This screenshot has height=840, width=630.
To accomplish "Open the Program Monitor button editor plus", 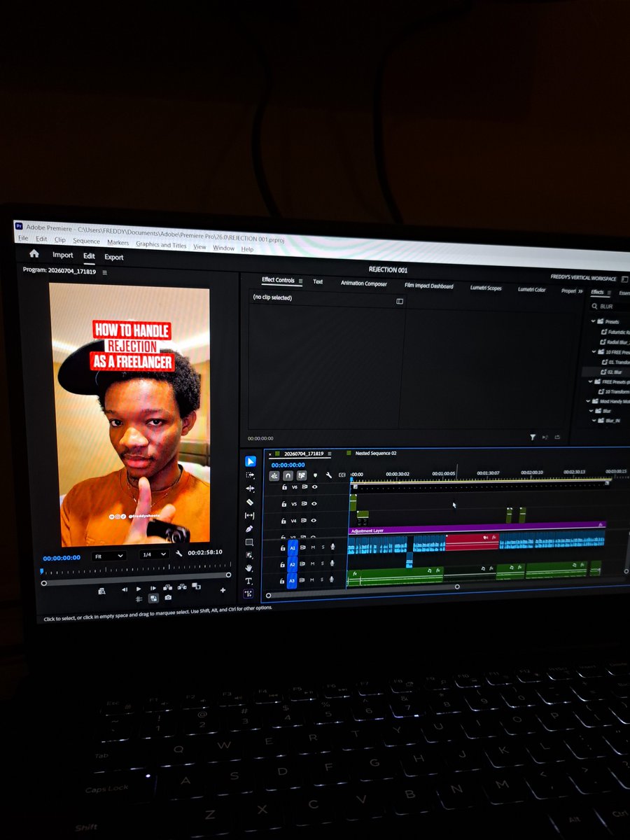I will 223,590.
